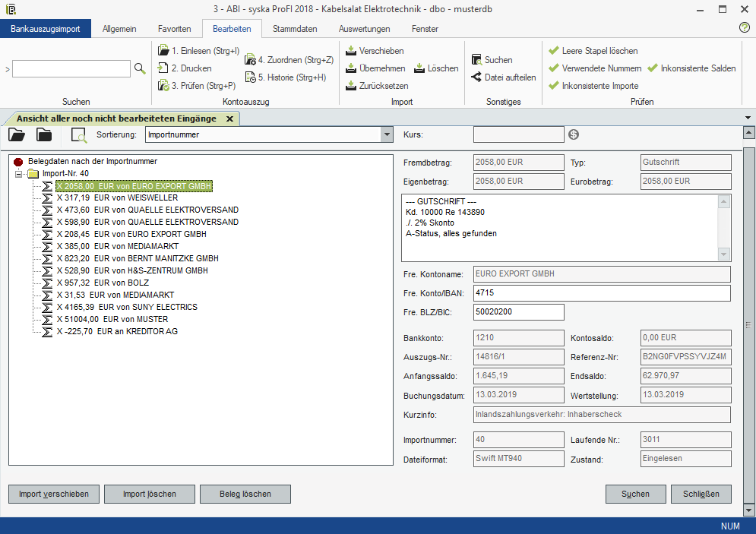Switch to the Stammdaten ribbon tab
756x534 pixels.
295,28
